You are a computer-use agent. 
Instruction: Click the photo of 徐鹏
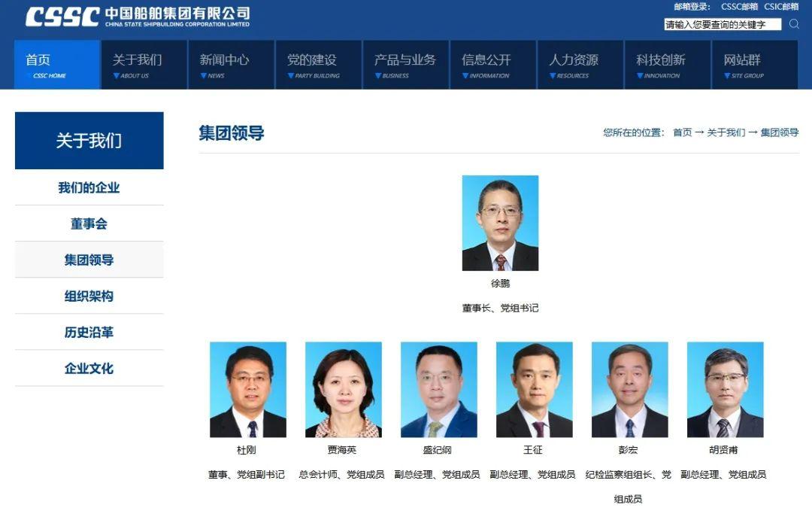tap(500, 223)
